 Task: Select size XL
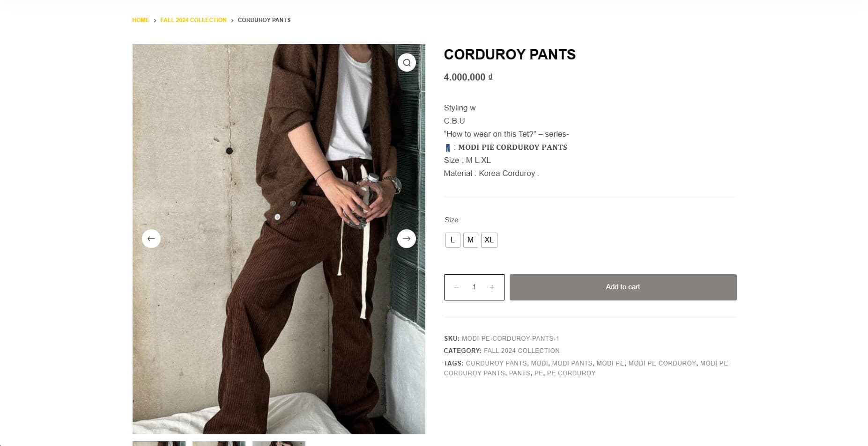coord(489,240)
